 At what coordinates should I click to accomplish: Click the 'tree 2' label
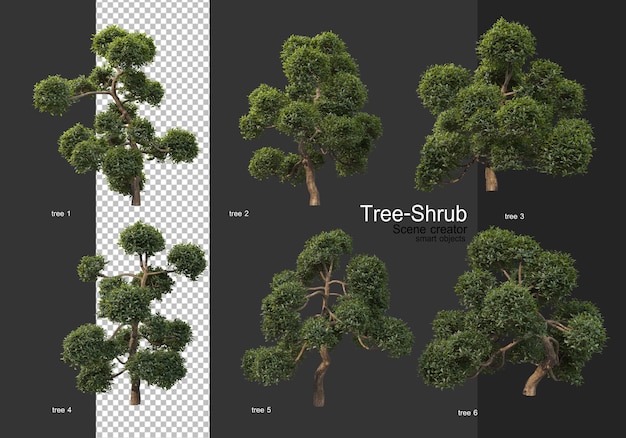[239, 214]
